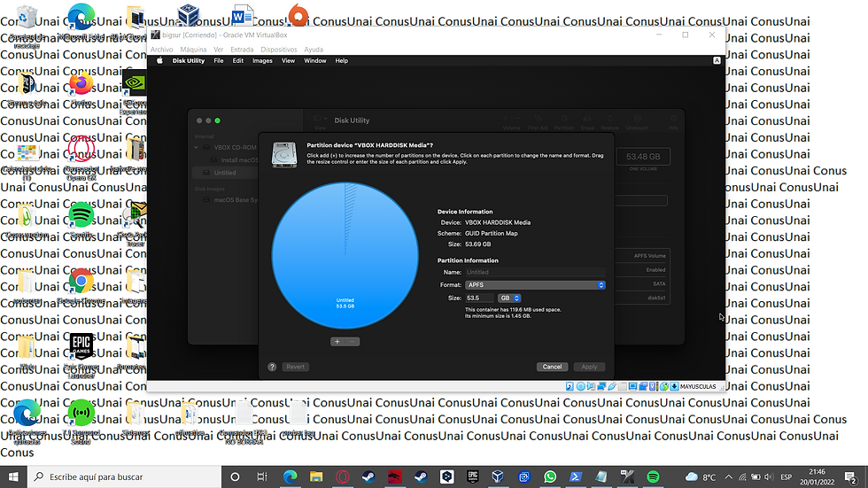Open the Edit menu in macOS menu bar
The height and width of the screenshot is (488, 868).
(238, 61)
